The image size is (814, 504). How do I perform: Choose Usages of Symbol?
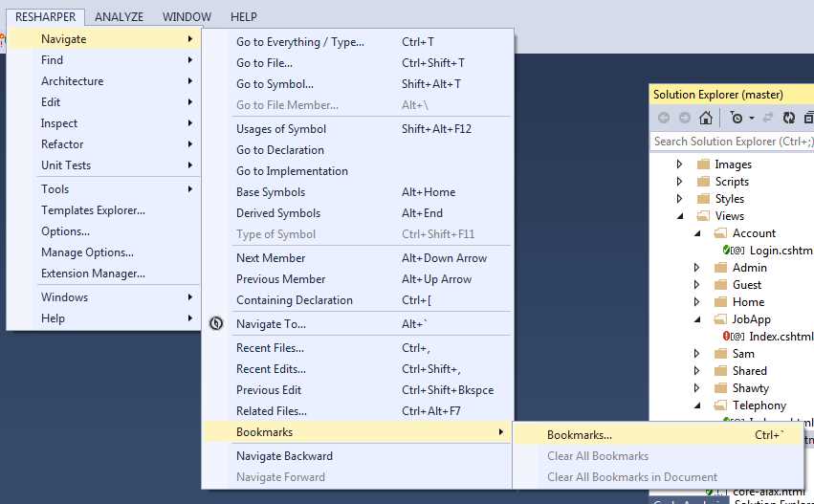coord(358,129)
